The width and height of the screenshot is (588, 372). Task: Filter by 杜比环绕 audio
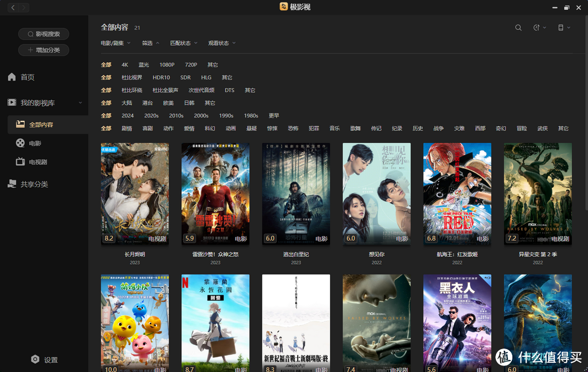[x=132, y=90]
